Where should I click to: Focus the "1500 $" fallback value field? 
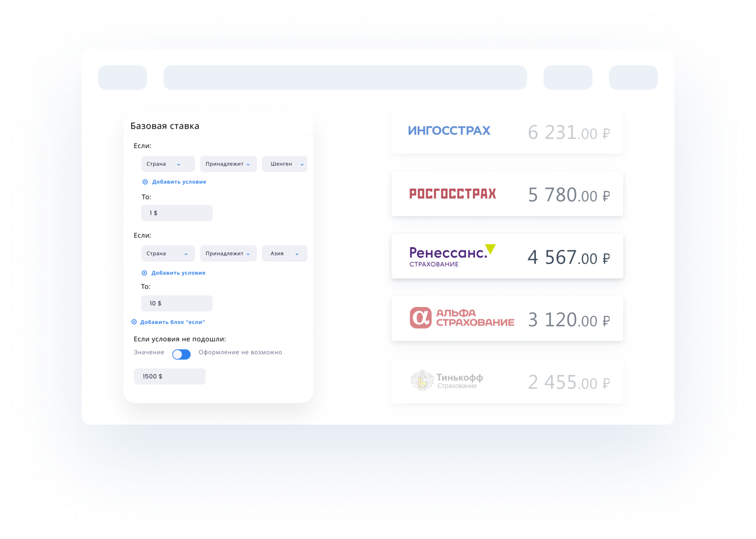(x=170, y=377)
